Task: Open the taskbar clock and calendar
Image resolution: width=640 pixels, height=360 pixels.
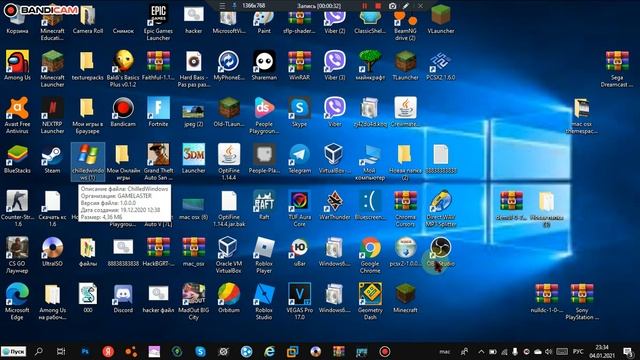Action: point(602,351)
